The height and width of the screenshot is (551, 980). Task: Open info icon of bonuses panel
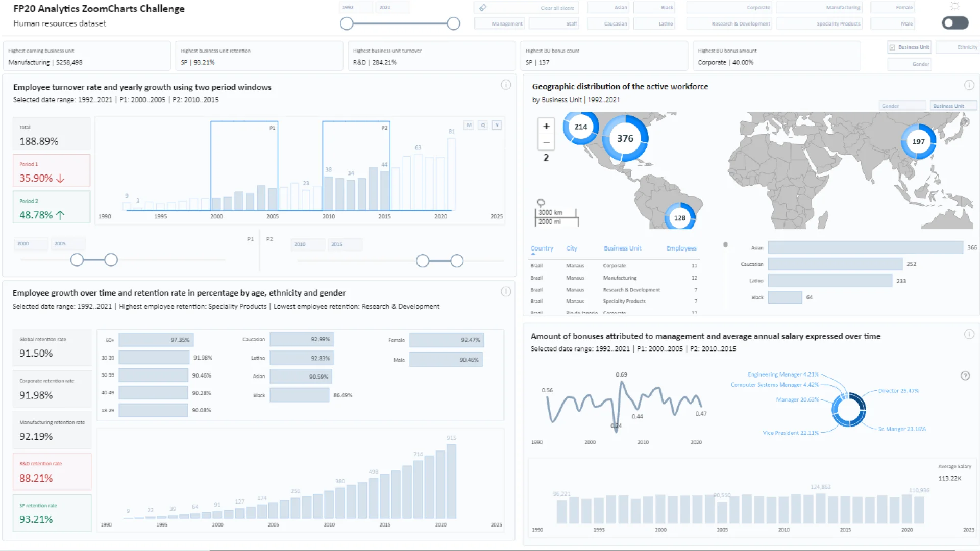[x=969, y=334]
